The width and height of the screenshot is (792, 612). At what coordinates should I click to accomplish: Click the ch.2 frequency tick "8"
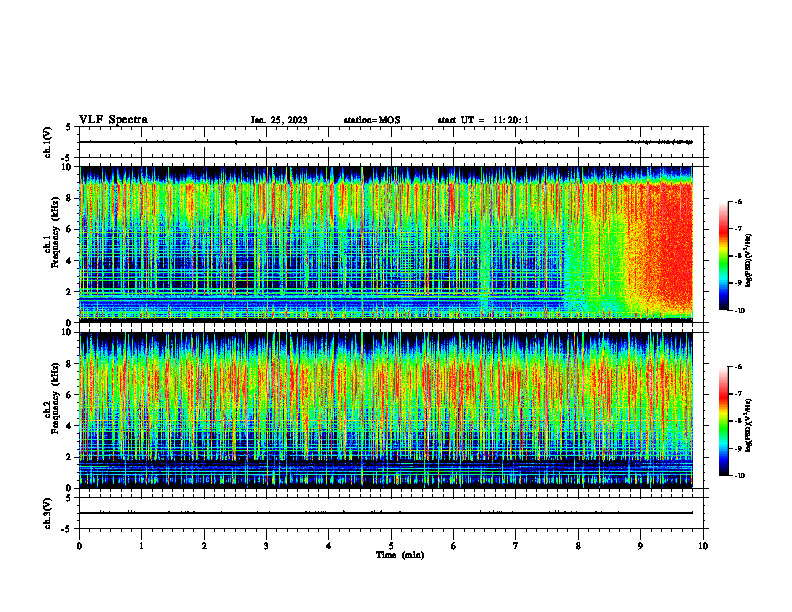(69, 364)
